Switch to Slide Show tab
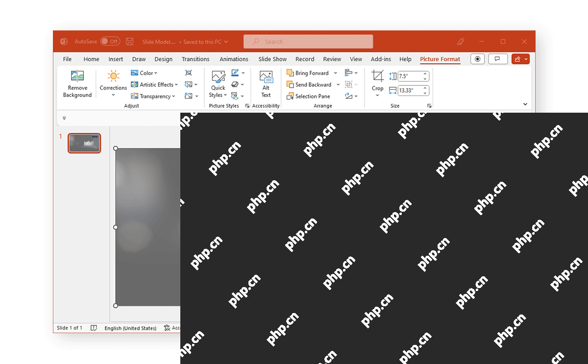Image resolution: width=588 pixels, height=364 pixels. pos(272,59)
